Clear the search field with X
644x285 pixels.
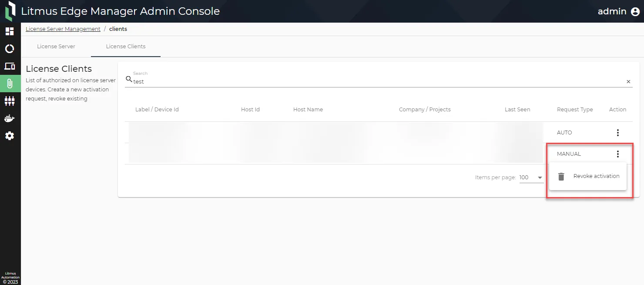click(628, 81)
